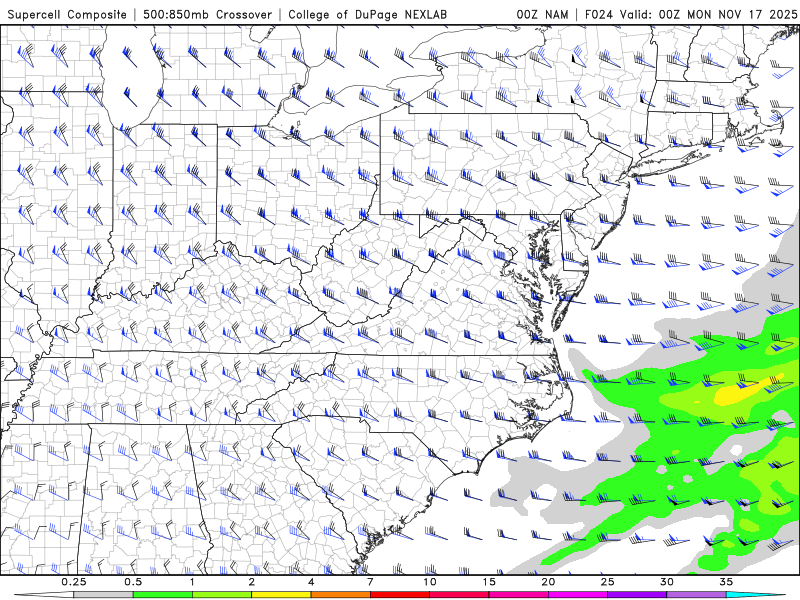Select the orange color bar segment 4–7
The image size is (800, 600).
point(340,595)
